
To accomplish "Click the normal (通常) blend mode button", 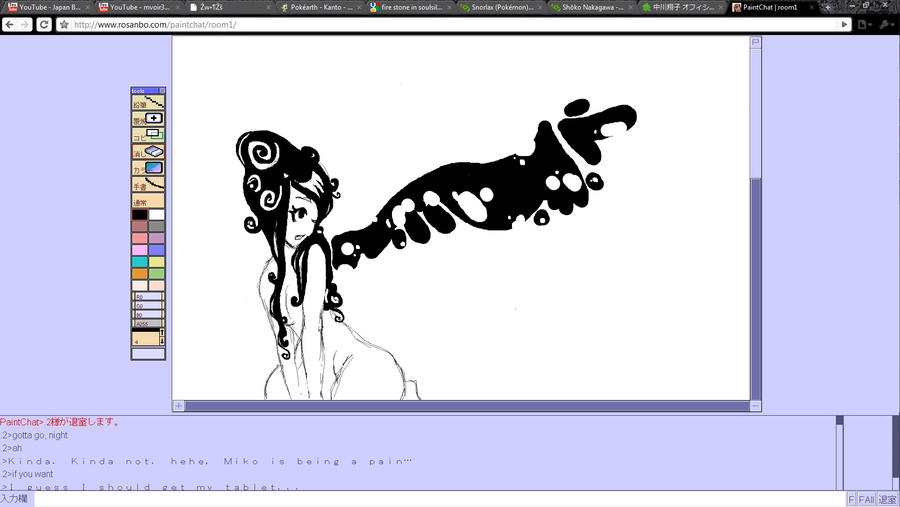I will pos(148,200).
